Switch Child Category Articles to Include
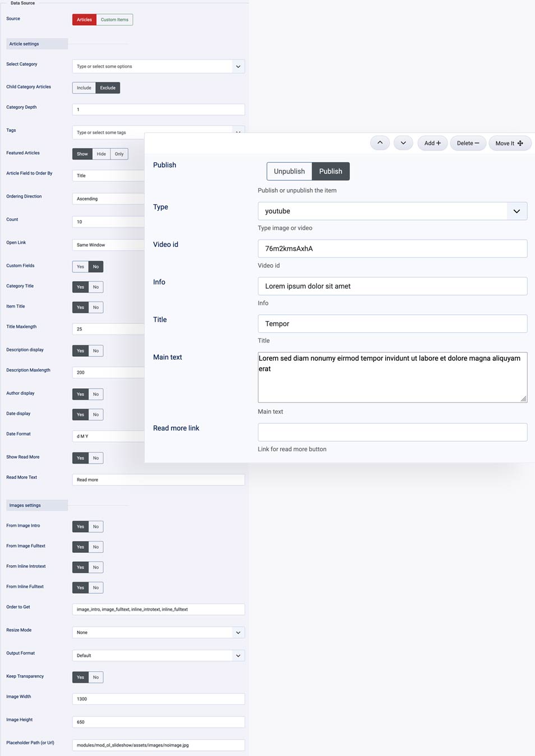This screenshot has height=756, width=535. coord(84,88)
